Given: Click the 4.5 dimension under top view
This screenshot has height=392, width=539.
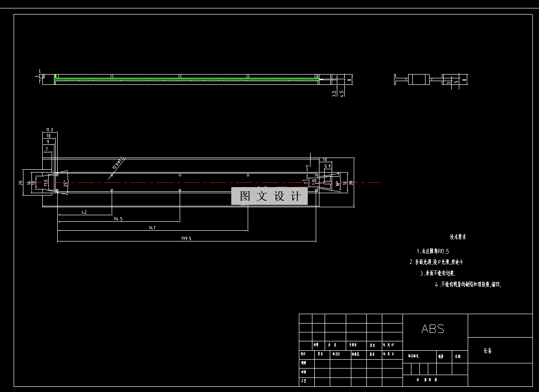Looking at the screenshot, I should pos(342,93).
